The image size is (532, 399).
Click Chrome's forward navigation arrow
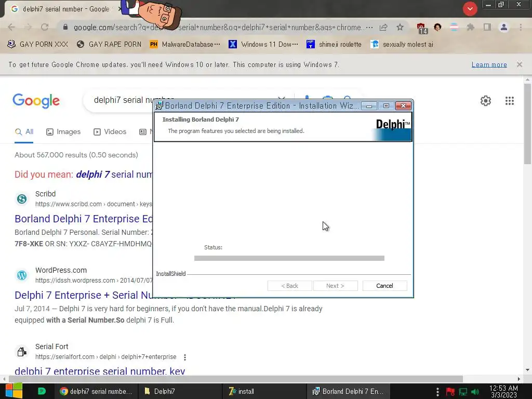tap(28, 27)
